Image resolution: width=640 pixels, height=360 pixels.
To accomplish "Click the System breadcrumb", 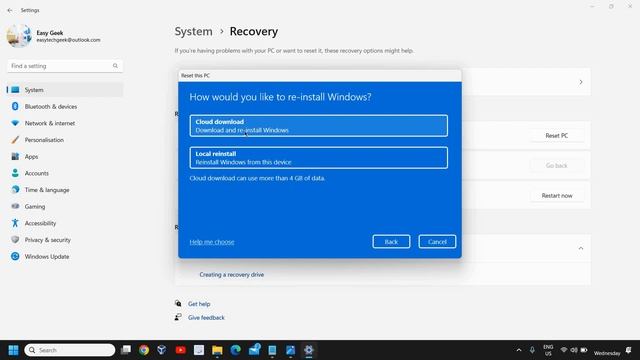I will (193, 31).
